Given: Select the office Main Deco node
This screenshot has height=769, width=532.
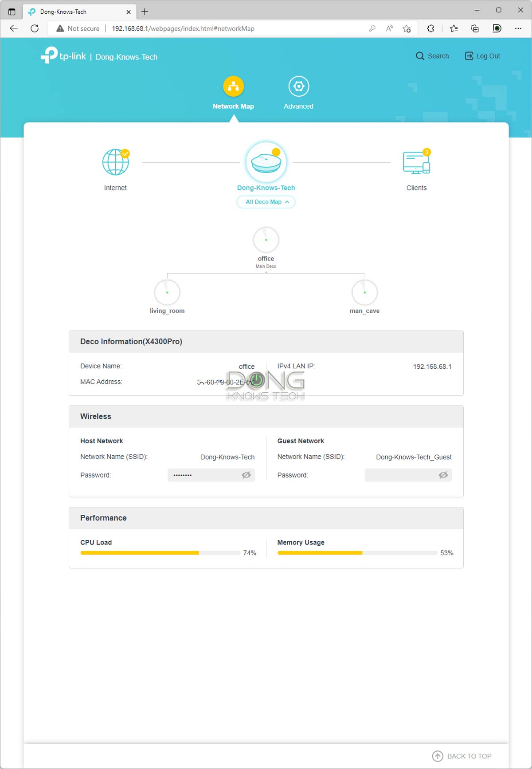Looking at the screenshot, I should [x=266, y=240].
